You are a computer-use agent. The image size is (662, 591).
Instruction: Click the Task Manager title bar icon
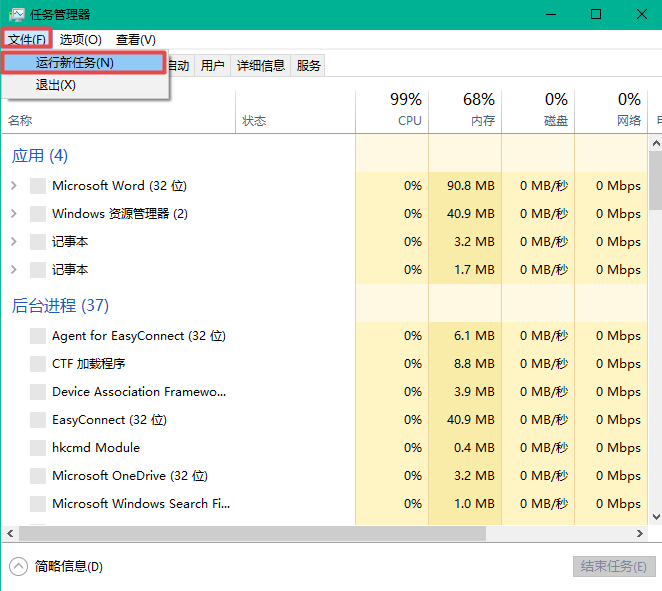pyautogui.click(x=17, y=14)
